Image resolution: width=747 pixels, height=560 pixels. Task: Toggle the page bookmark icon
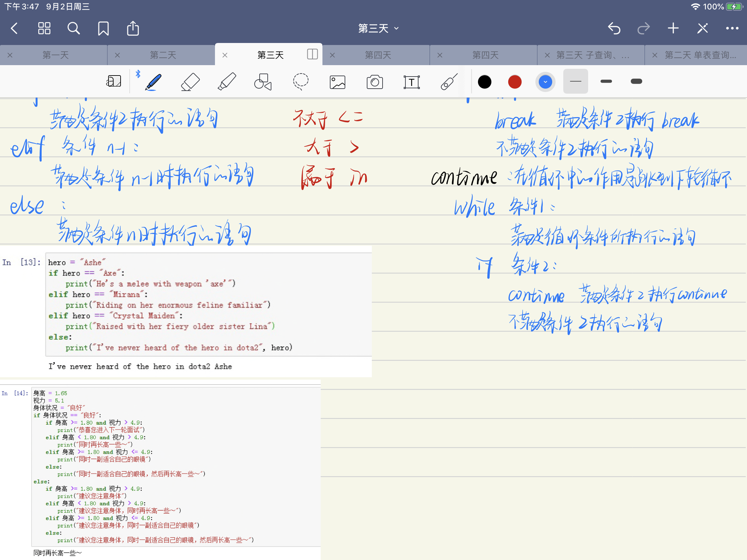click(103, 28)
